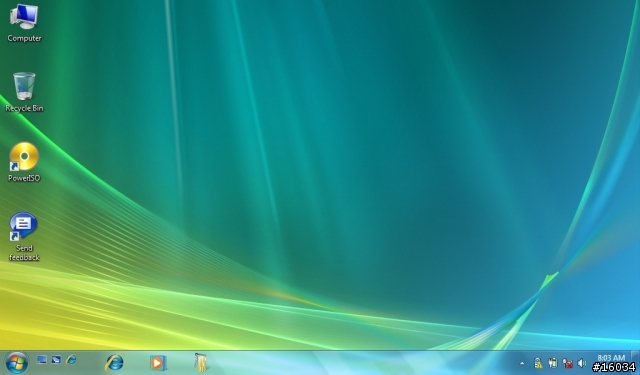Click the Show desktop strip at taskbar end
Image resolution: width=640 pixels, height=375 pixels.
(x=635, y=362)
